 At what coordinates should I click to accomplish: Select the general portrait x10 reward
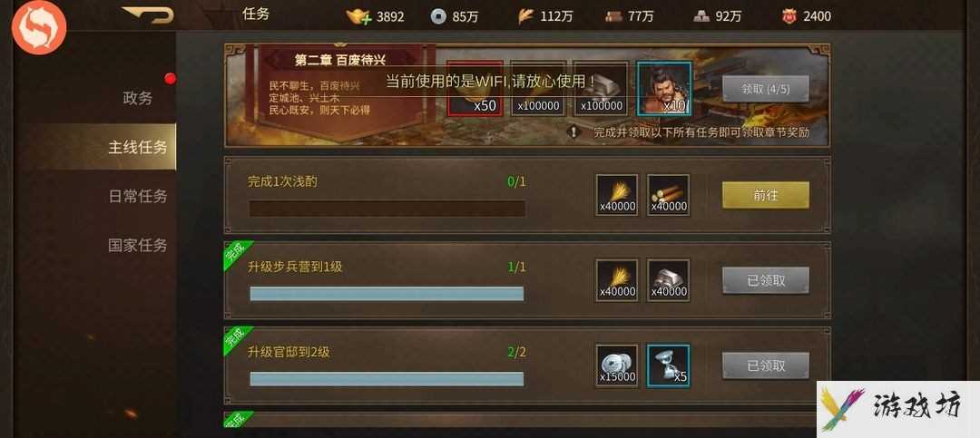click(663, 89)
